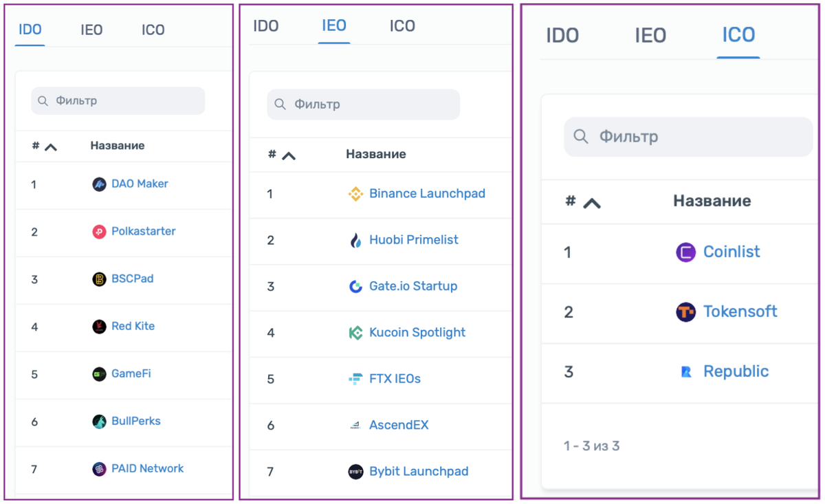Viewport: 825px width, 504px height.
Task: Click the Tokensoft logo icon
Action: point(685,311)
